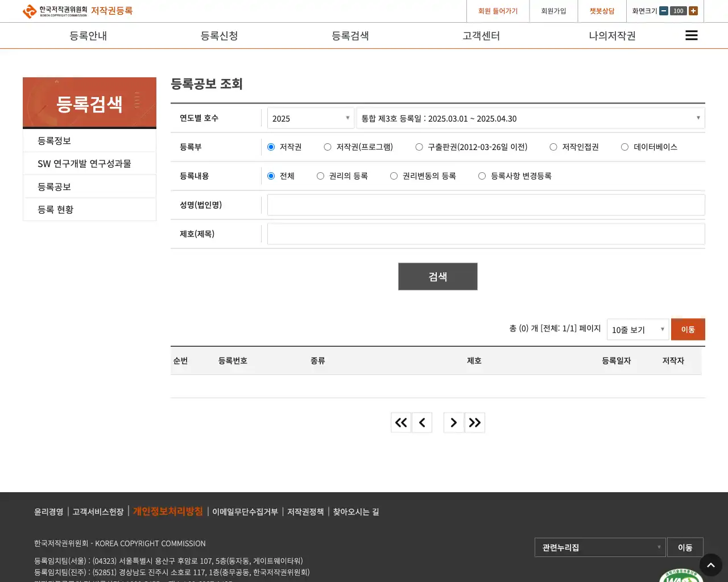This screenshot has height=582, width=728.
Task: Click the 저작자 column header
Action: (673, 360)
